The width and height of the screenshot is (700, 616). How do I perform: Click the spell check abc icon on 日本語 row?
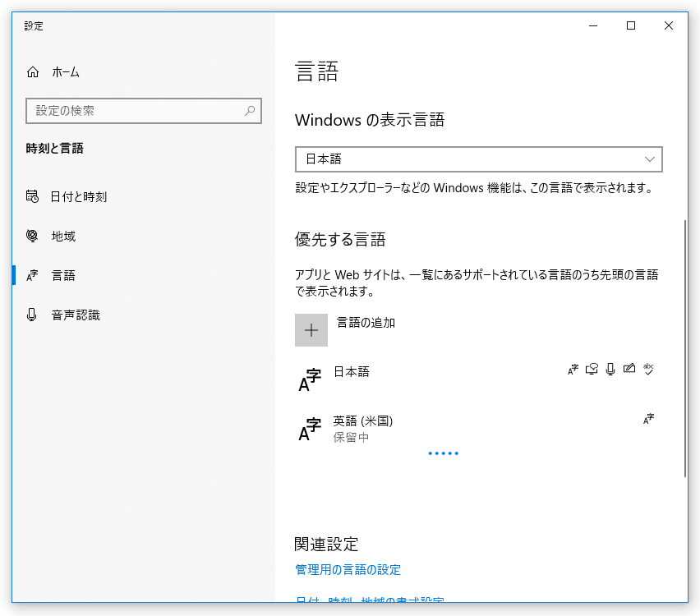click(648, 369)
